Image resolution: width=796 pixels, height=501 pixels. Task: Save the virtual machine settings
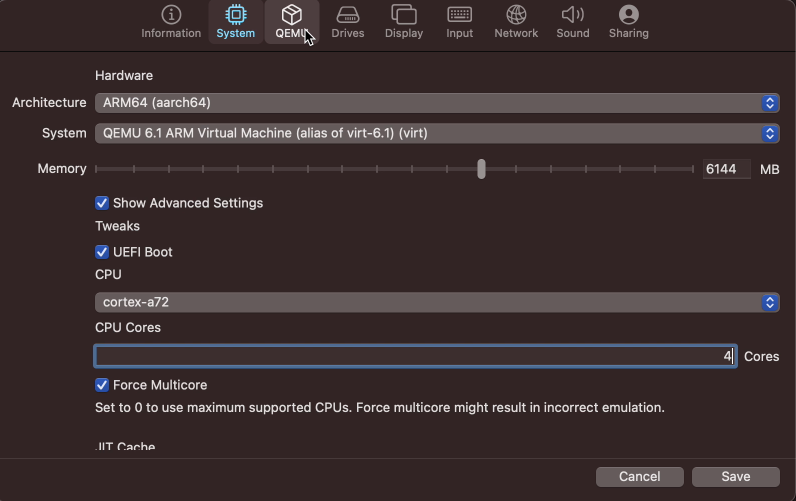pyautogui.click(x=736, y=477)
